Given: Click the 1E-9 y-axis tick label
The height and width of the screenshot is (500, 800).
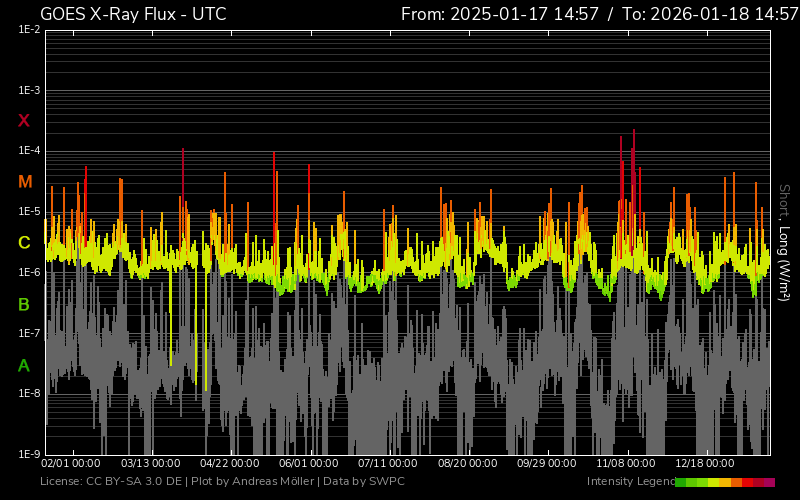Looking at the screenshot, I should coord(29,454).
